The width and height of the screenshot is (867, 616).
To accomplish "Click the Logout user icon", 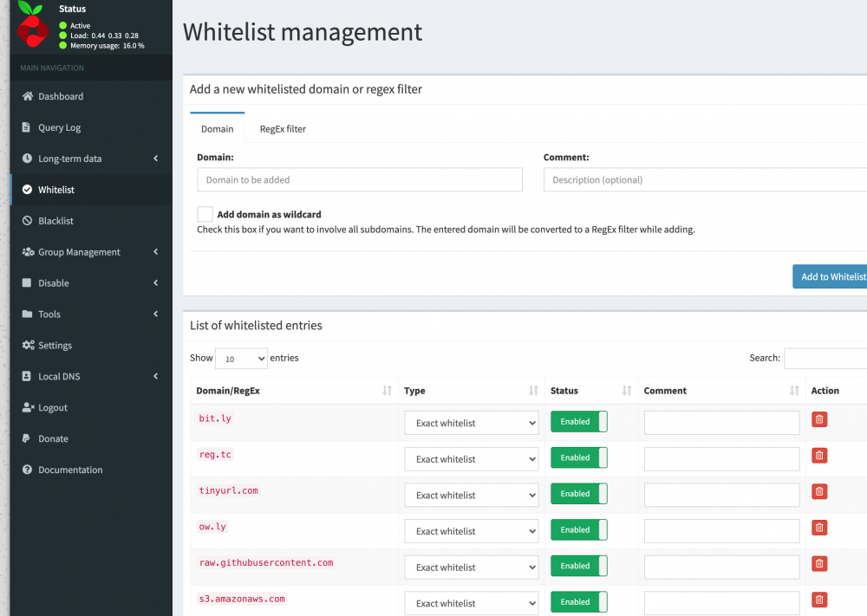I will pos(29,407).
